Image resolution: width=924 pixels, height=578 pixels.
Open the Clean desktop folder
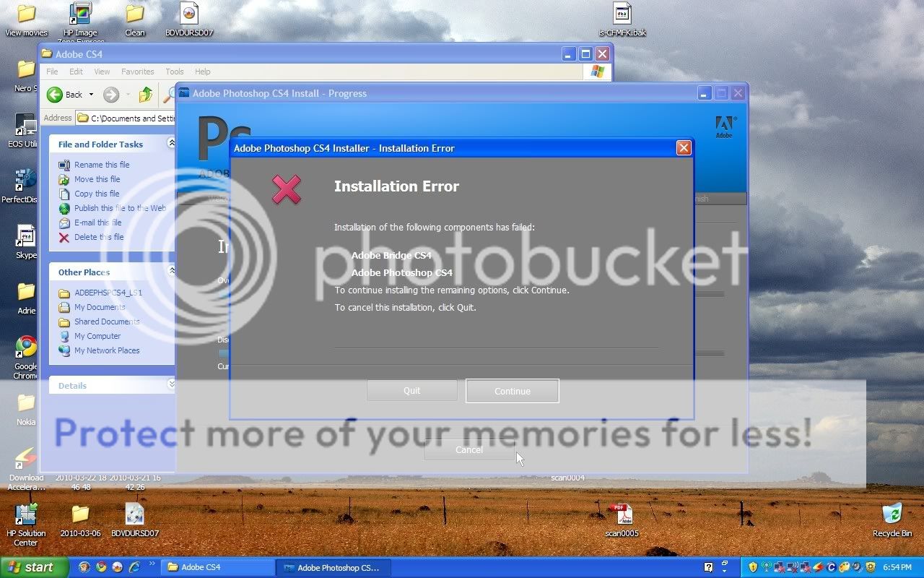pyautogui.click(x=134, y=20)
